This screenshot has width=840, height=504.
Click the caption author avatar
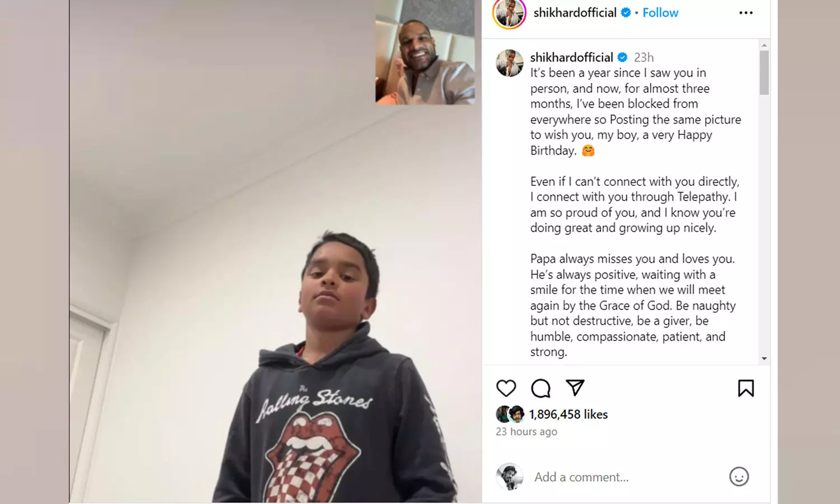click(510, 63)
